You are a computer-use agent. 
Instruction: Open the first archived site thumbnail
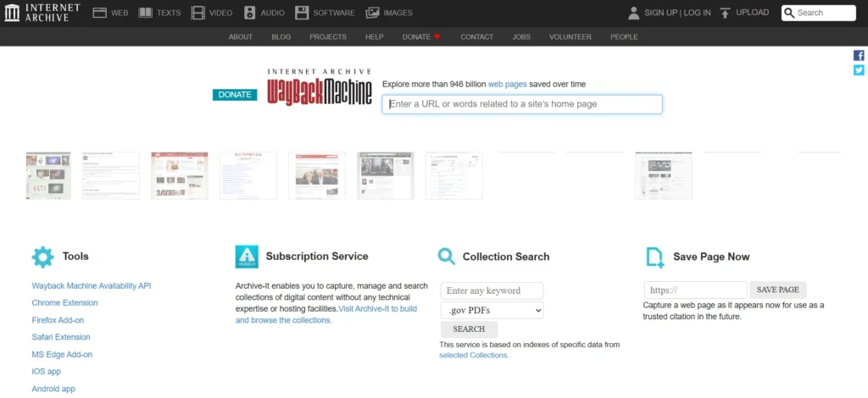(x=48, y=176)
